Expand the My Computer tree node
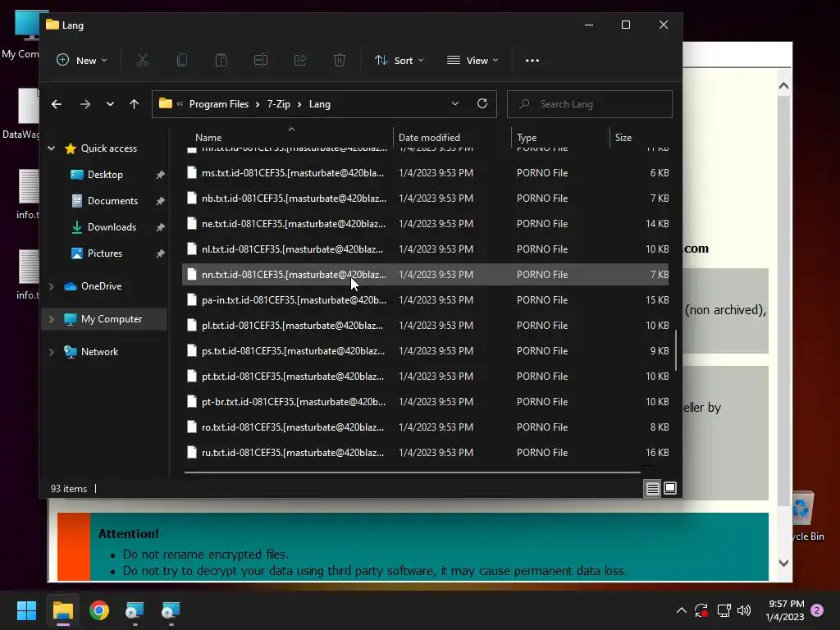840x630 pixels. (x=52, y=319)
